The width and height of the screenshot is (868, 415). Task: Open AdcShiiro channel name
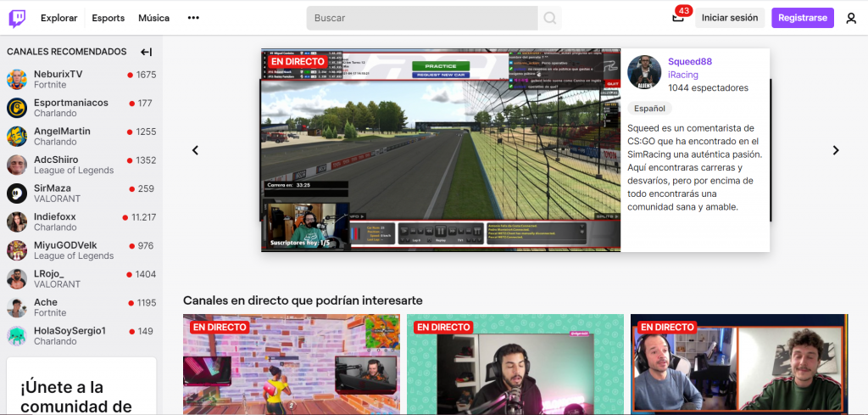(x=56, y=160)
